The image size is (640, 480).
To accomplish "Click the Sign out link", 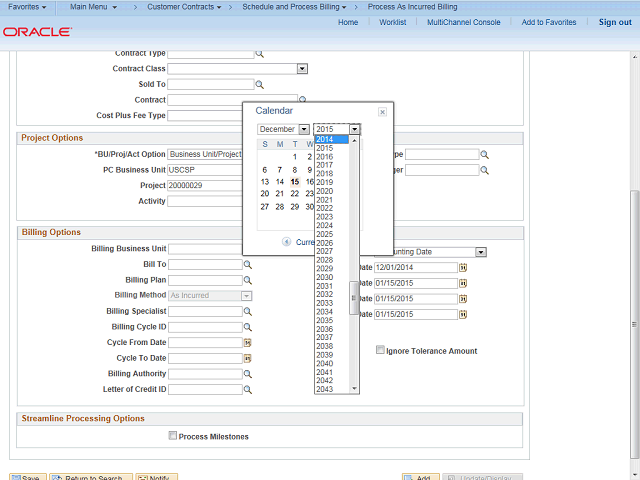I will coord(614,22).
